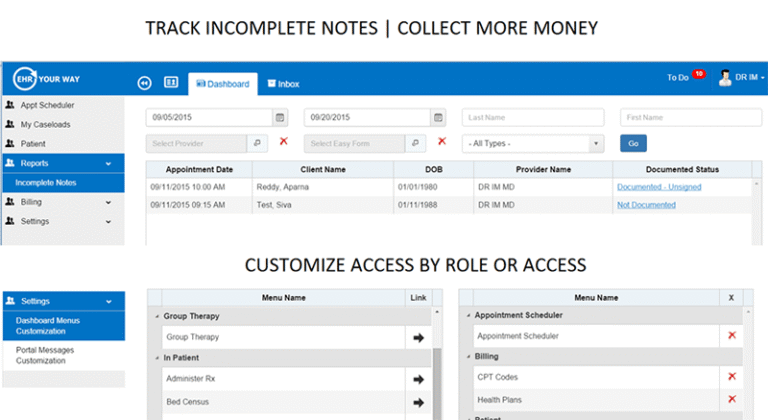Move Bed Census with the arrow
Viewport: 768px width, 420px height.
pyautogui.click(x=418, y=403)
